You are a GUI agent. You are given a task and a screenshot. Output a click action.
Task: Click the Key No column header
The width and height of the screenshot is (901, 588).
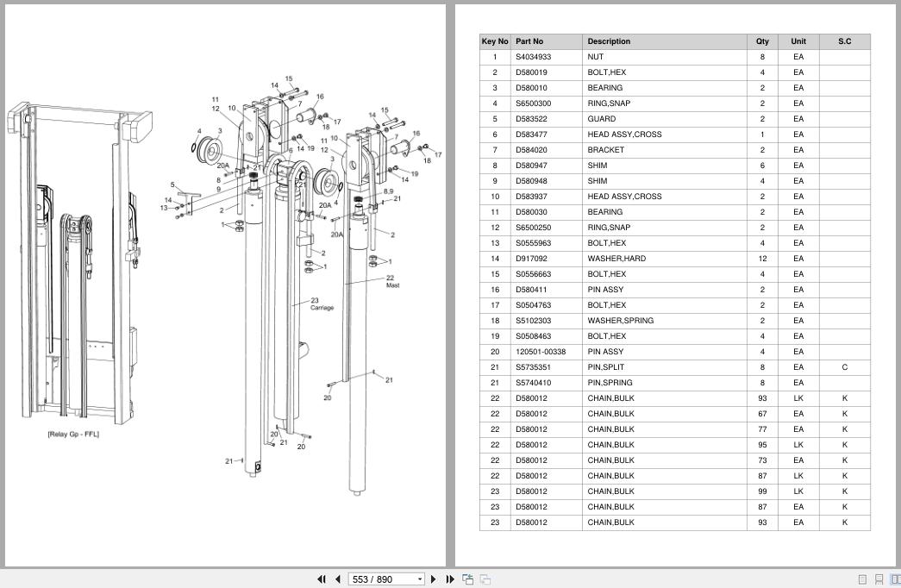(495, 41)
